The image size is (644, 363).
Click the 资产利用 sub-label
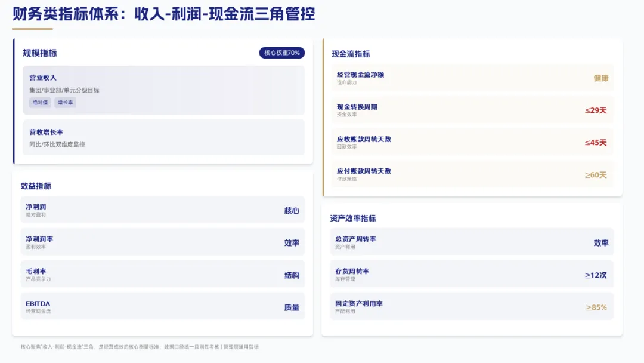coord(345,247)
